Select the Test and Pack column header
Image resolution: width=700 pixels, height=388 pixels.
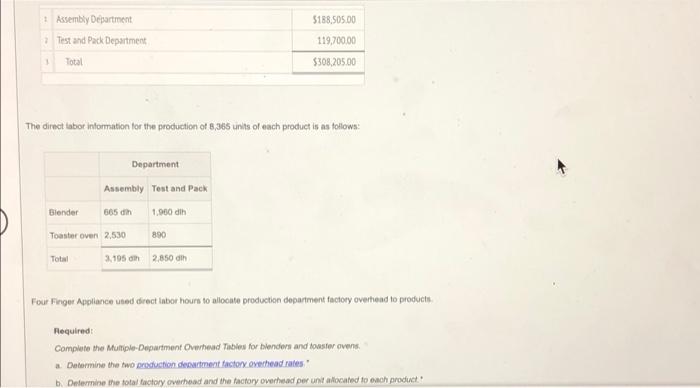click(x=179, y=188)
